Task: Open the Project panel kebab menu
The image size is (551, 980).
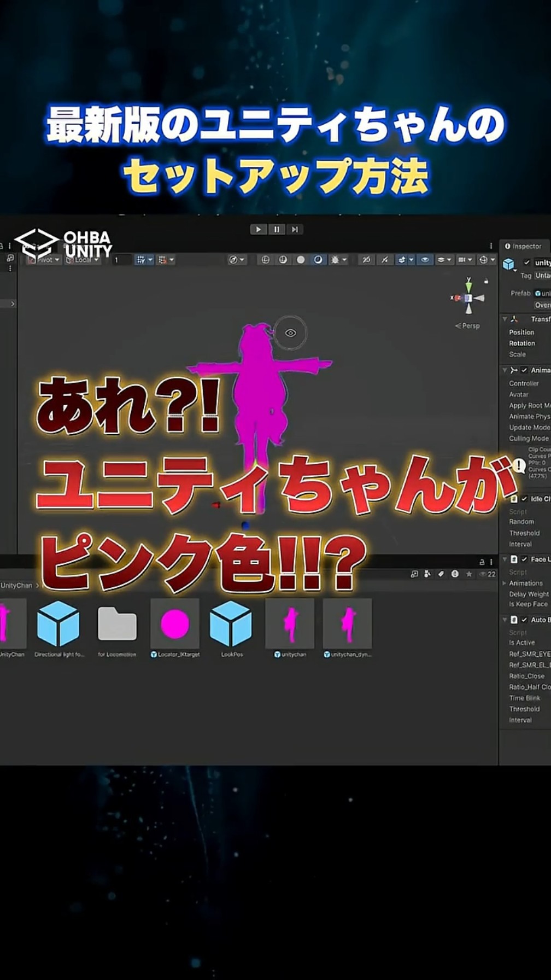Action: coord(491,562)
